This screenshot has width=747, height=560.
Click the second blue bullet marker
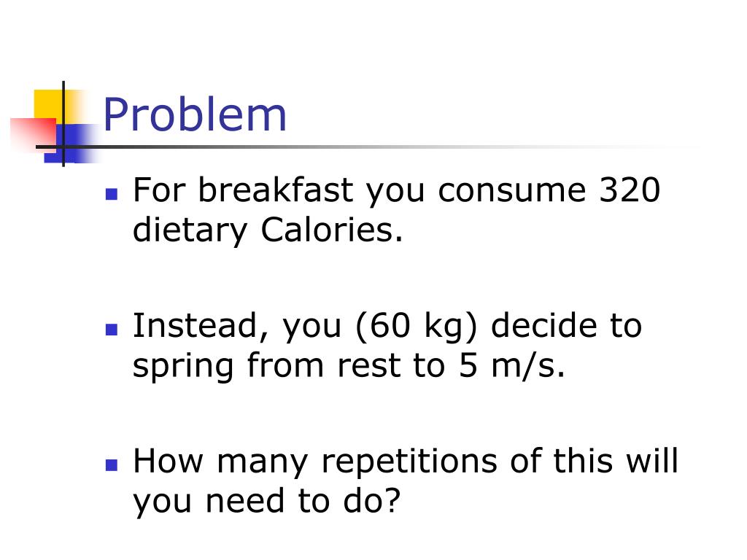pos(112,330)
